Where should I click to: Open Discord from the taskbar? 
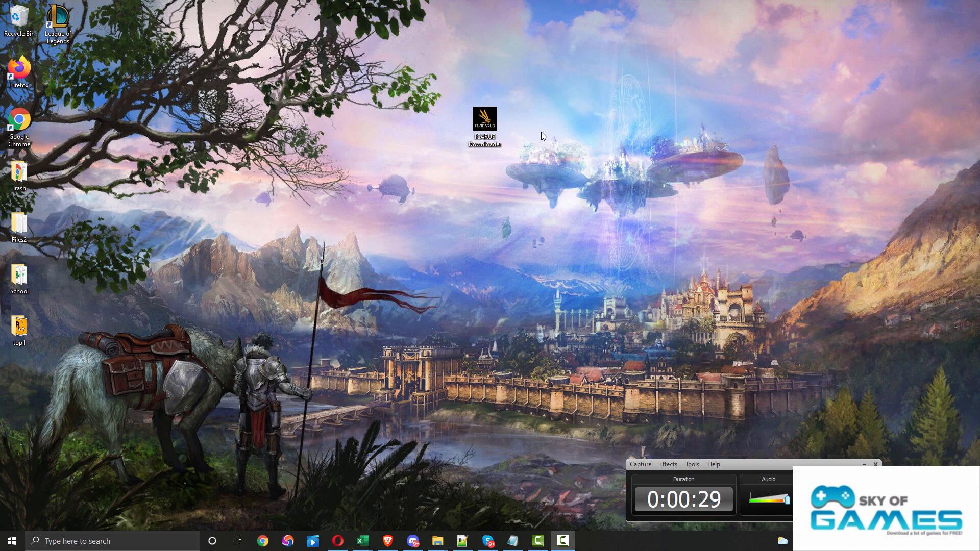tap(412, 541)
